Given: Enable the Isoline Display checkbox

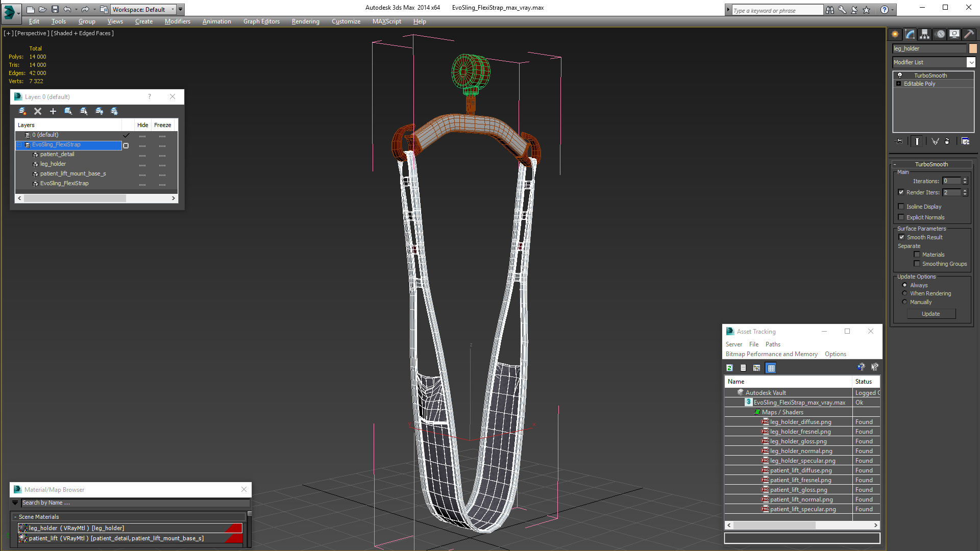Looking at the screenshot, I should tap(901, 207).
